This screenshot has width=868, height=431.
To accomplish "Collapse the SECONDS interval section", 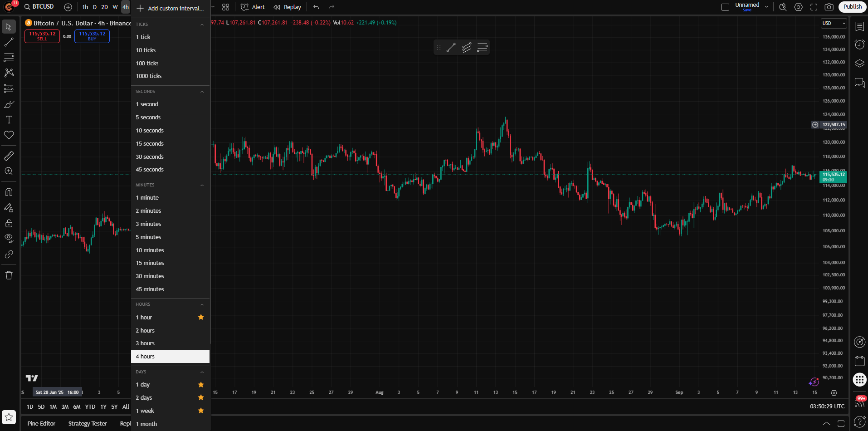I will click(x=202, y=92).
